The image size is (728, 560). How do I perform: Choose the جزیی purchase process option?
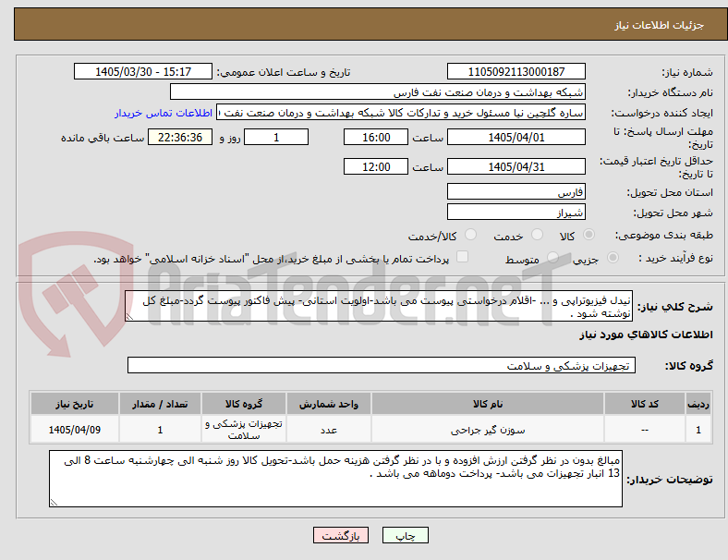[x=613, y=258]
